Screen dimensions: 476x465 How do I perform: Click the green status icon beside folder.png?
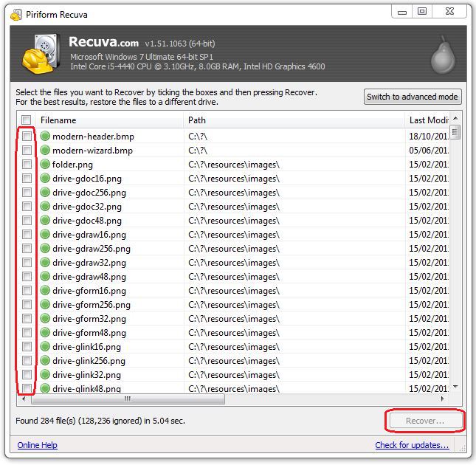point(45,164)
